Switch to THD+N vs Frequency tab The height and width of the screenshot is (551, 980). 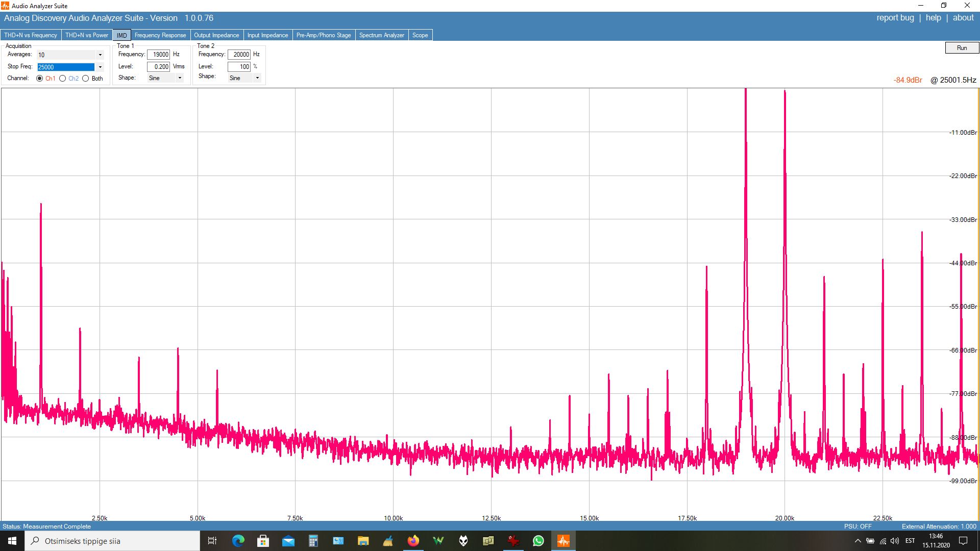[31, 35]
